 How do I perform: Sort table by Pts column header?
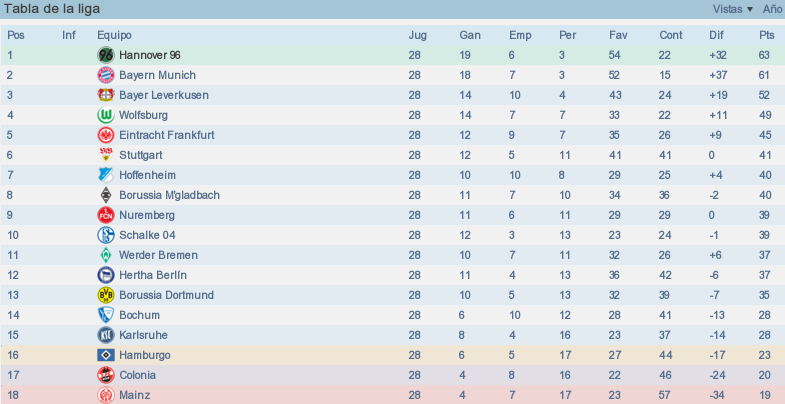point(766,35)
